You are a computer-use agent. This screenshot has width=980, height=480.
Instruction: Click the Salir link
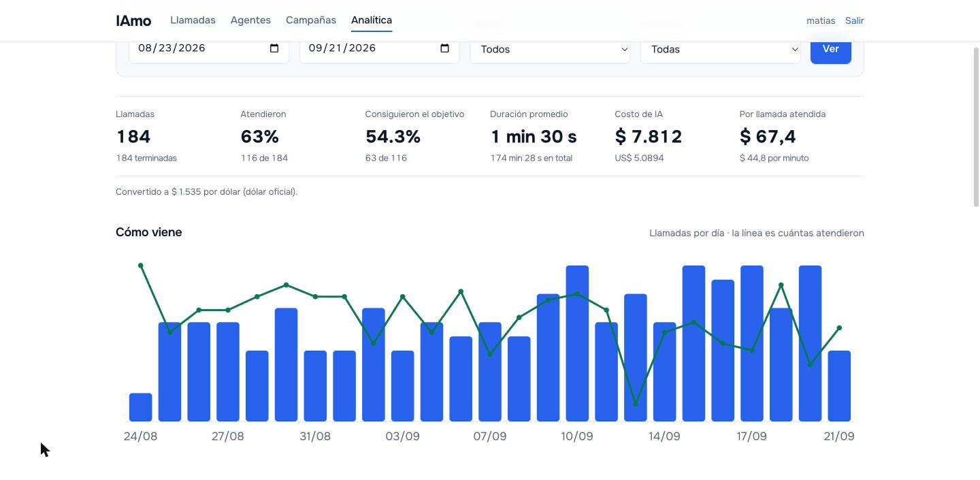click(854, 20)
